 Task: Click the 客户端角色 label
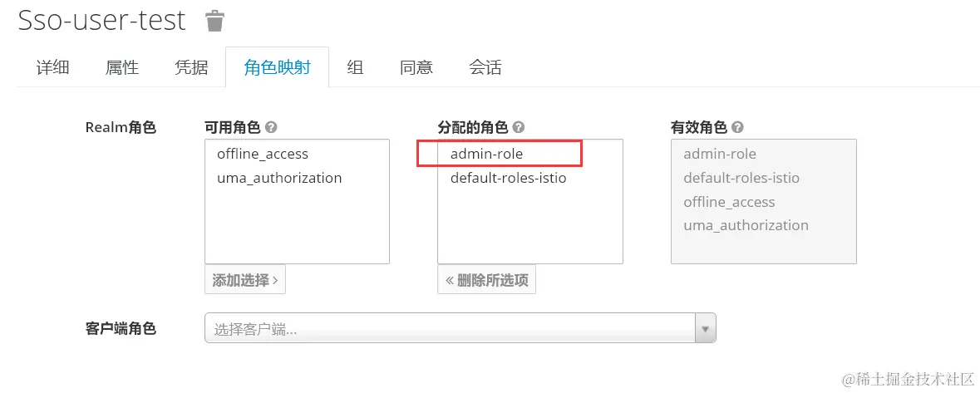click(120, 328)
